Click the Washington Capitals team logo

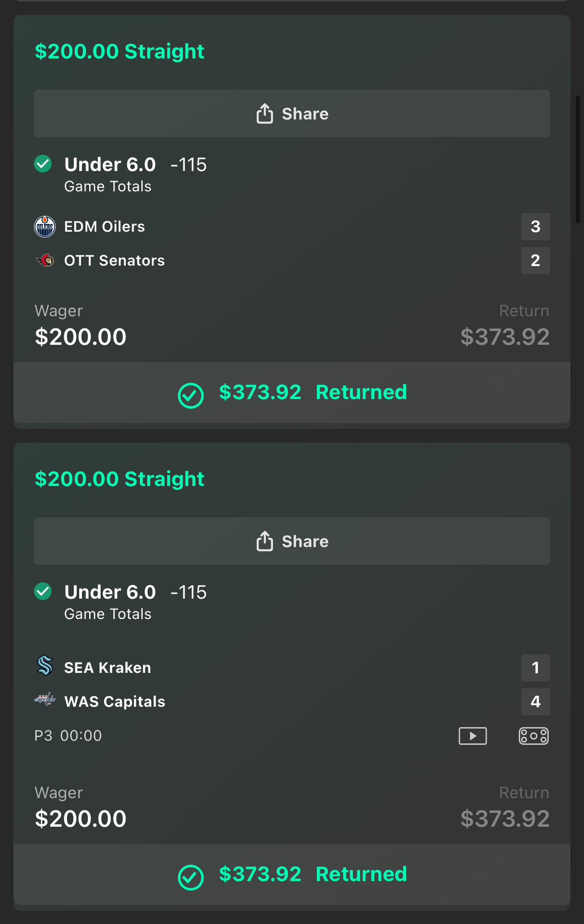point(45,700)
